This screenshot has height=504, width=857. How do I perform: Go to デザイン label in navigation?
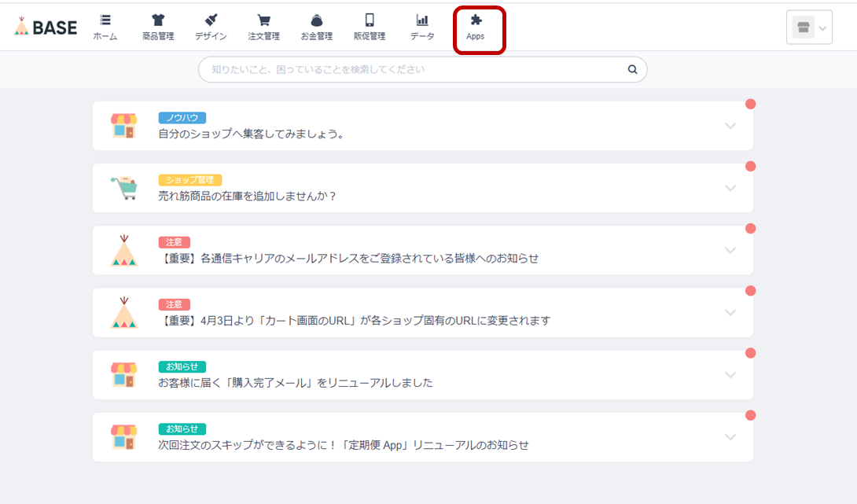211,37
